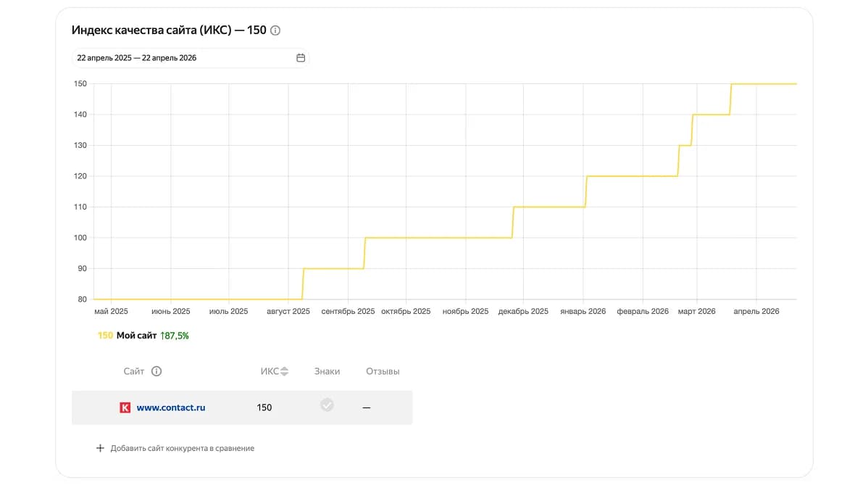The image size is (868, 485).
Task: Click the contact.ru red K favicon
Action: [x=125, y=407]
